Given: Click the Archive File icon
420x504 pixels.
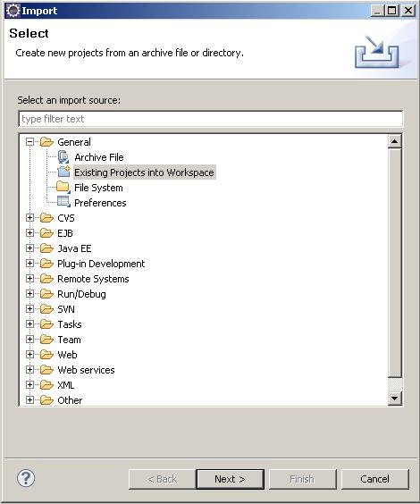Looking at the screenshot, I should pos(63,157).
